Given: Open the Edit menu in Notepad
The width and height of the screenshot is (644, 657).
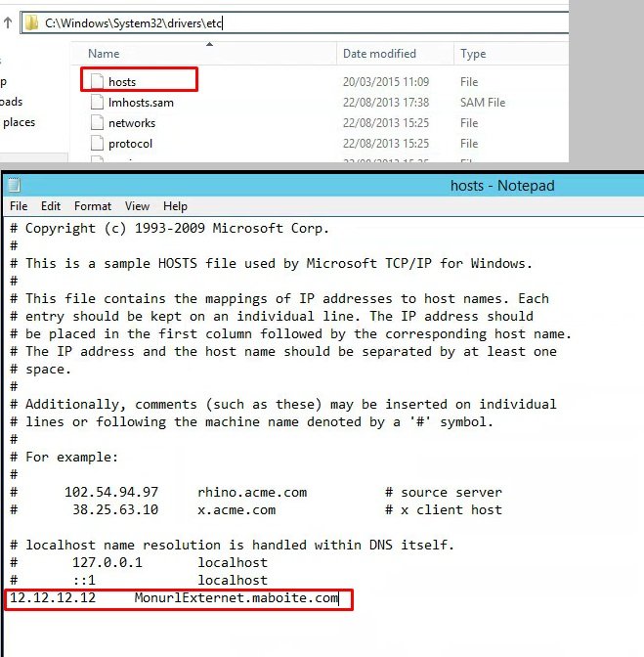Looking at the screenshot, I should tap(51, 206).
